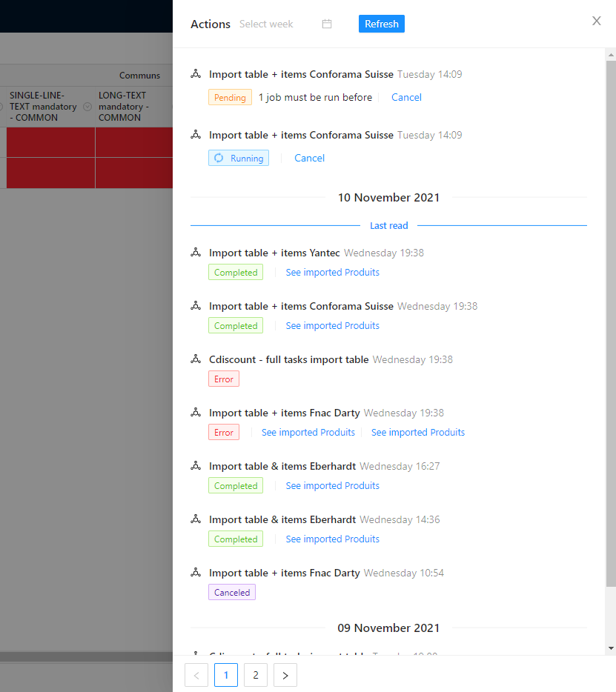Click the spinning Running status badge
This screenshot has width=616, height=692.
239,158
